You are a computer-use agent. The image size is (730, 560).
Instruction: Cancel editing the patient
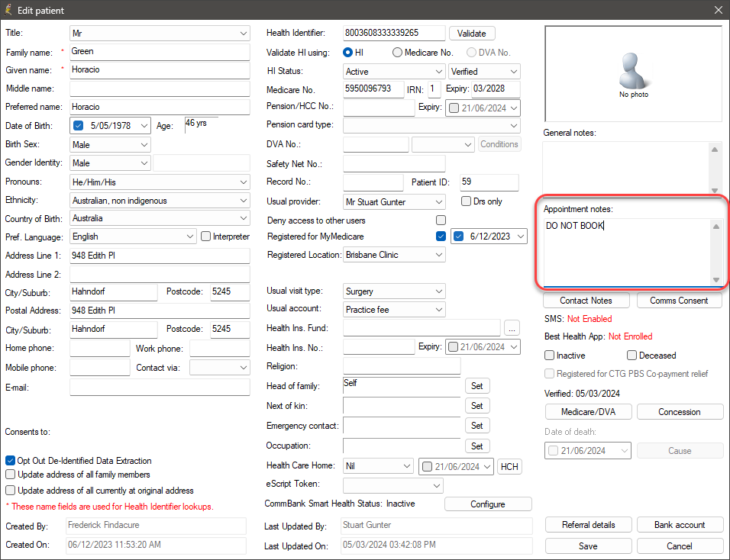pyautogui.click(x=680, y=546)
